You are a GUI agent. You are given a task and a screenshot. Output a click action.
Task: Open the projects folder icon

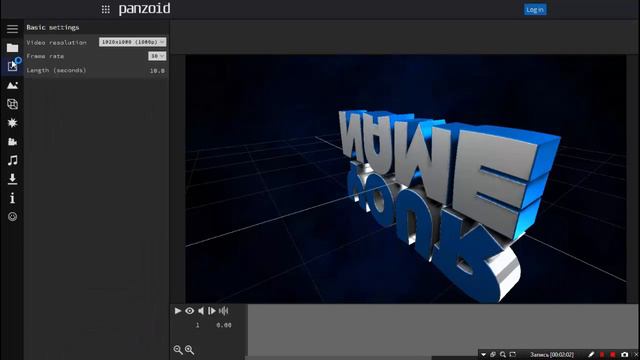pos(12,48)
